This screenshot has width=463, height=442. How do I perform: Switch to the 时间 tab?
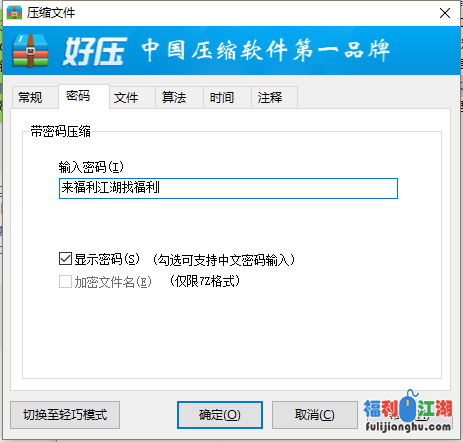[x=222, y=97]
